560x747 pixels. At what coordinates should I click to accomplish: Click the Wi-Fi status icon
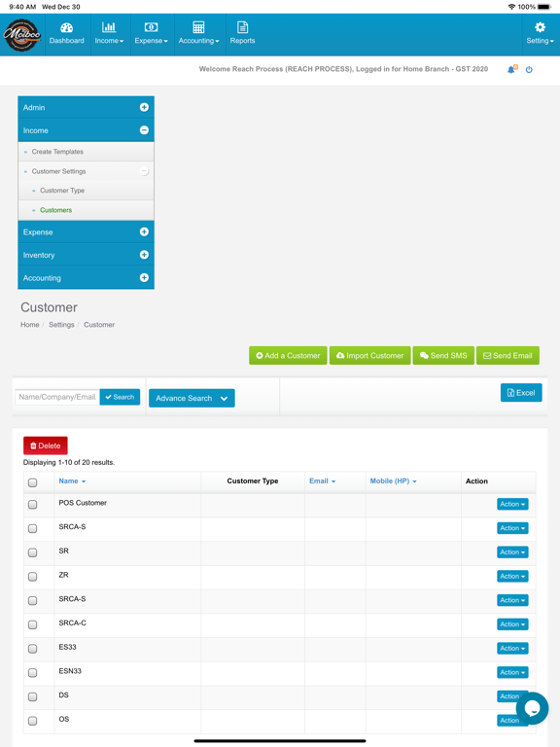click(x=511, y=7)
